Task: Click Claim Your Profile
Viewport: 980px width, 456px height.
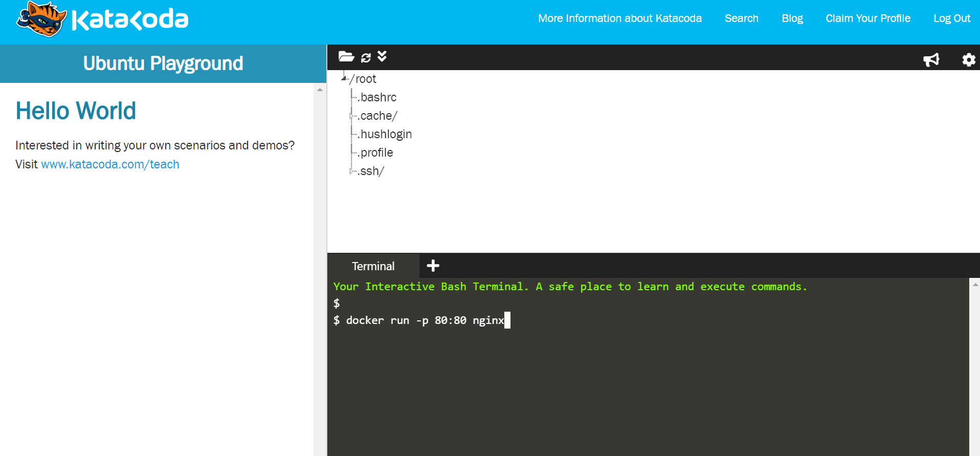Action: 868,18
